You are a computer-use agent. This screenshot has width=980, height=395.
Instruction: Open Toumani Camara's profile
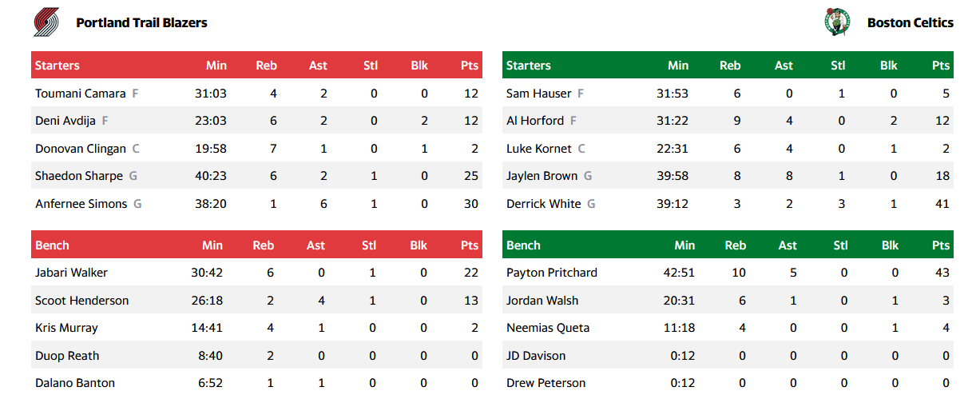click(x=80, y=94)
